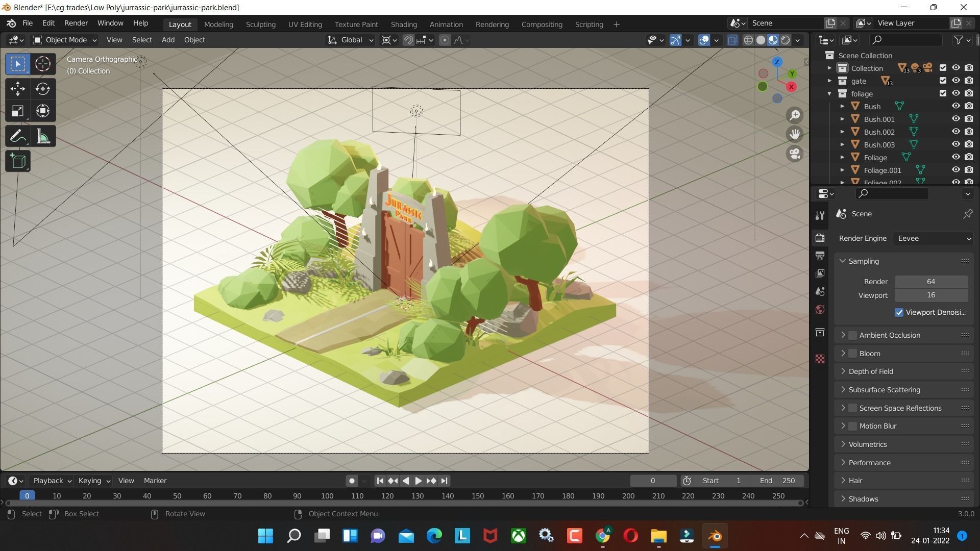Image resolution: width=980 pixels, height=551 pixels.
Task: Click the Render samples value field
Action: 931,282
